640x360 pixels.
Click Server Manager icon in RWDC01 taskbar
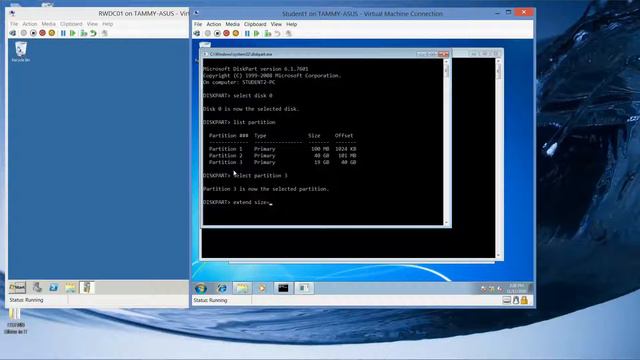tap(37, 287)
